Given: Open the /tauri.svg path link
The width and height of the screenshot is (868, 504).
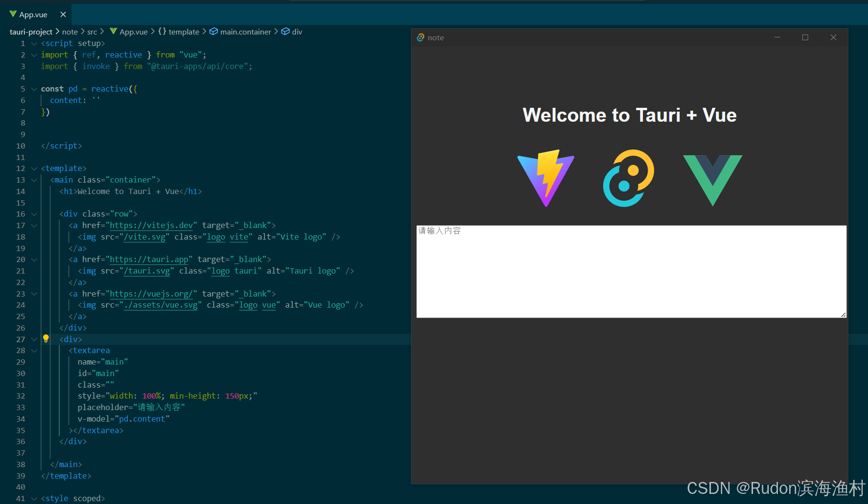Looking at the screenshot, I should [147, 271].
